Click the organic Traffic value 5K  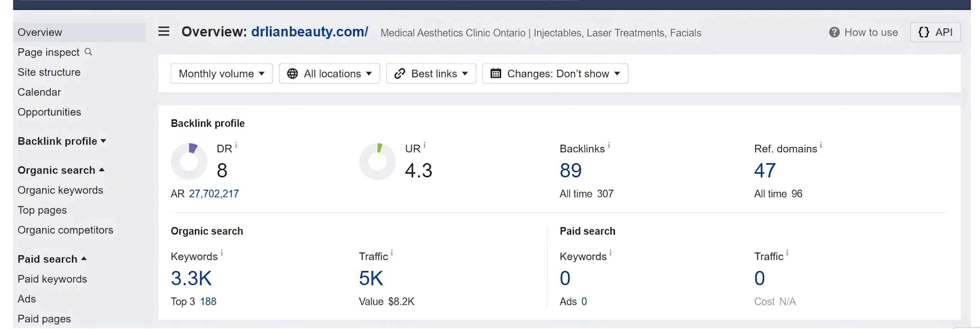pyautogui.click(x=371, y=278)
